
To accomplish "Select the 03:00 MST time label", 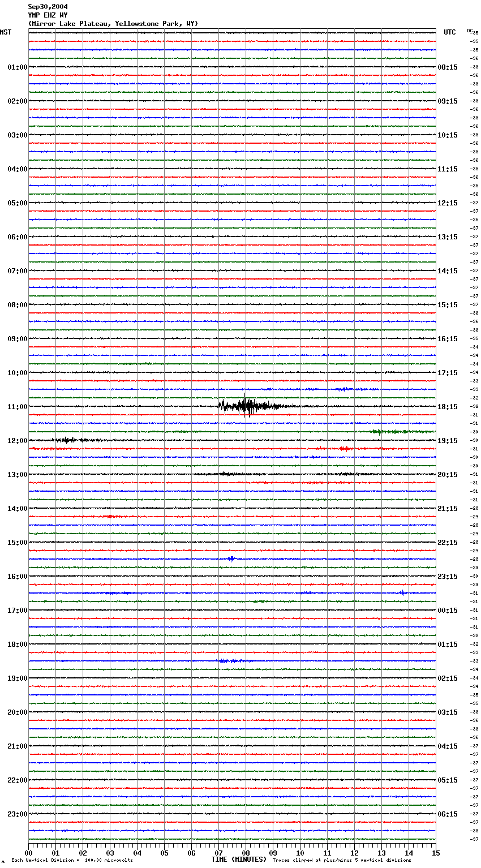I will point(17,135).
